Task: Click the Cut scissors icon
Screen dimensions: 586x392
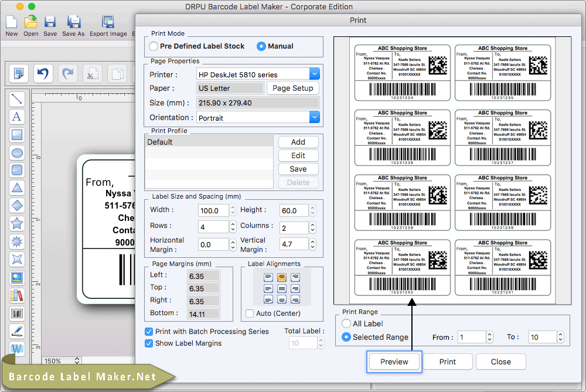Action: coord(93,73)
